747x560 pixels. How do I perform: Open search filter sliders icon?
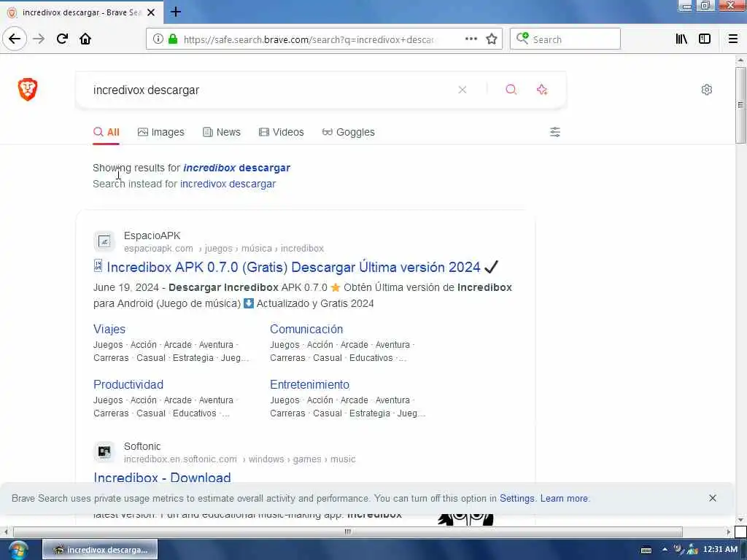tap(555, 132)
